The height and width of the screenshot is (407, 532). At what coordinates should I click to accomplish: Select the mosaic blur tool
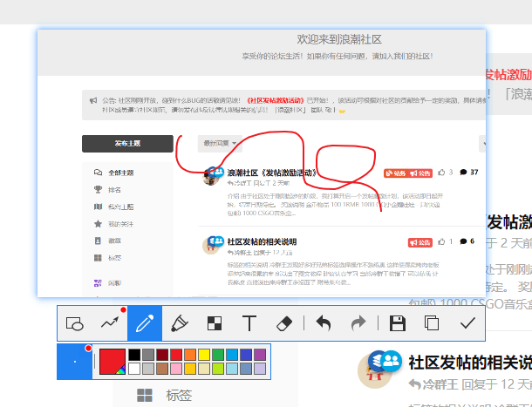click(215, 323)
